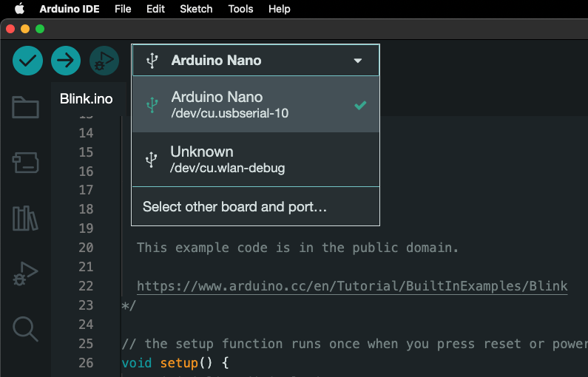Open the Boards Manager sidebar icon

[25, 163]
